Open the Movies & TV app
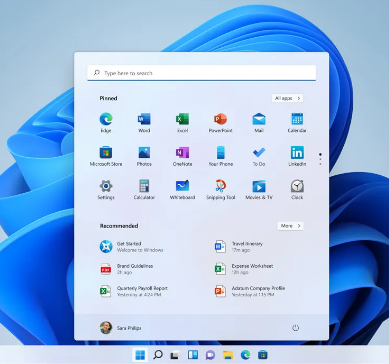This screenshot has height=364, width=389. tap(259, 189)
